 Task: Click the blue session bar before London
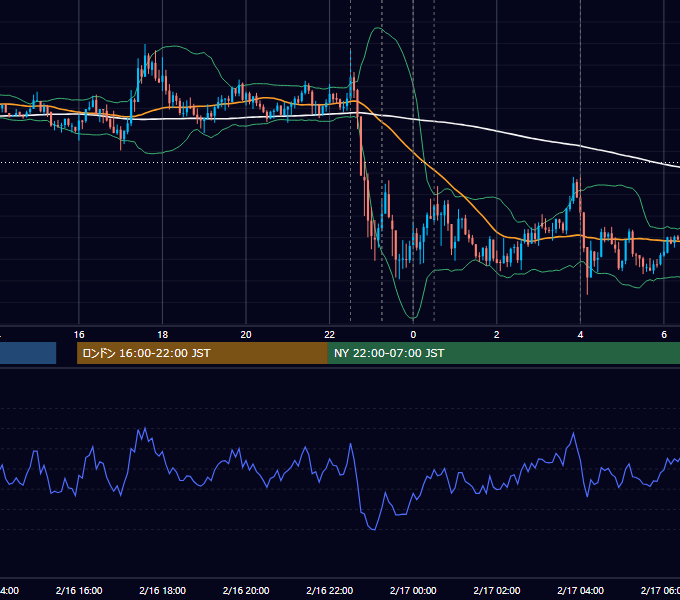pos(28,353)
